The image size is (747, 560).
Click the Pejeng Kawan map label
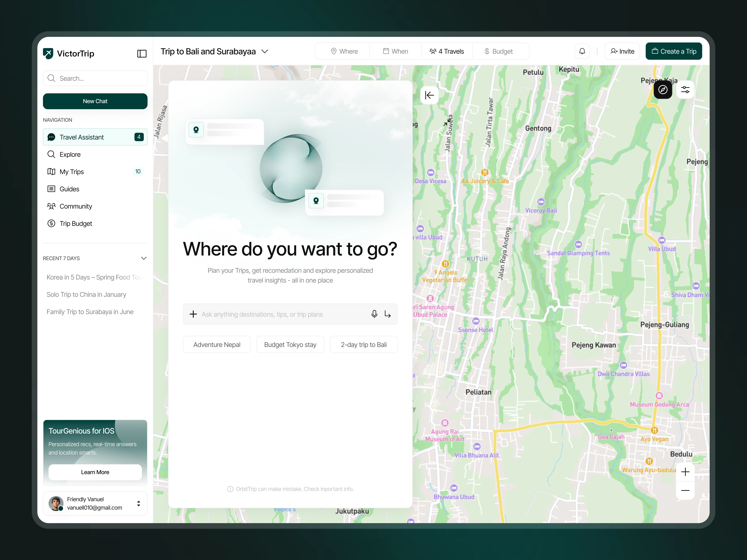point(594,345)
